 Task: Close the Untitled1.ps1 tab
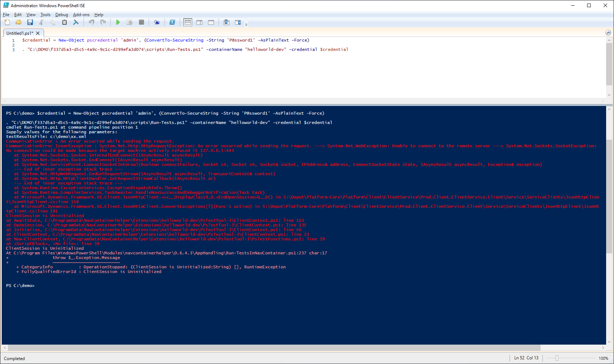[x=38, y=33]
